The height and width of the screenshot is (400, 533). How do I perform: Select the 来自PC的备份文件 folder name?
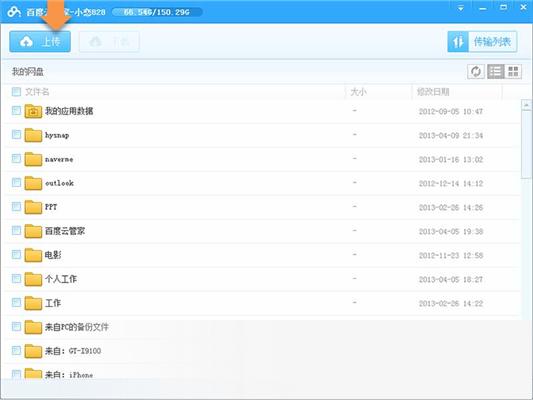[77, 327]
